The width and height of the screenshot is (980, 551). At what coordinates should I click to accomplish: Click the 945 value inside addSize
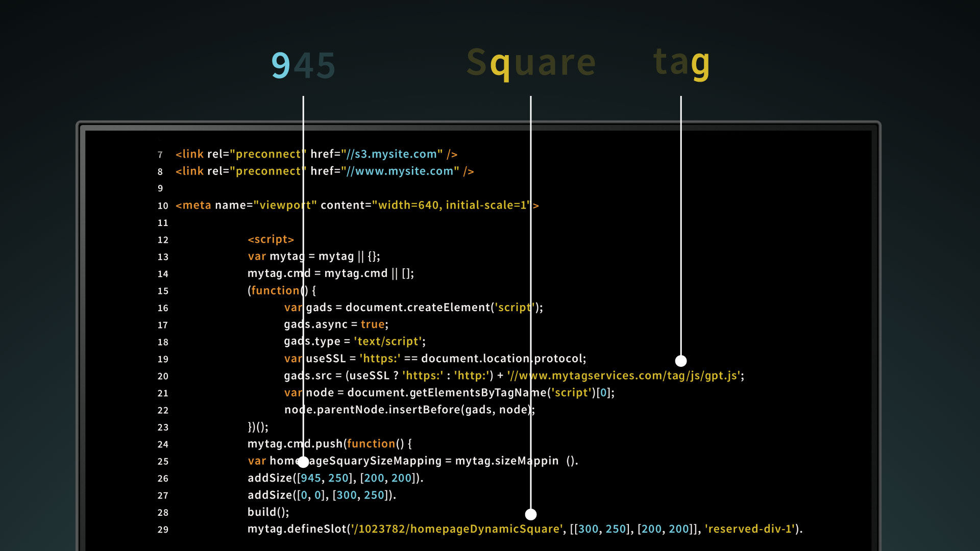[x=311, y=478]
